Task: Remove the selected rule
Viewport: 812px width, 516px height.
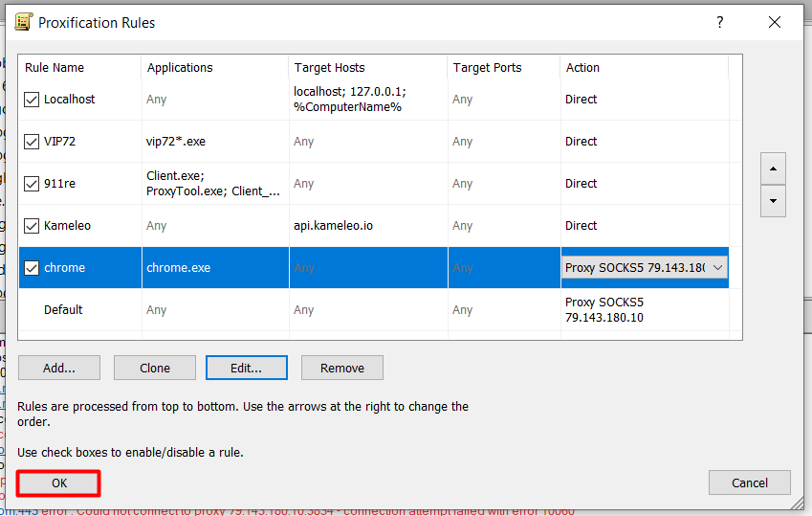Action: [x=342, y=368]
